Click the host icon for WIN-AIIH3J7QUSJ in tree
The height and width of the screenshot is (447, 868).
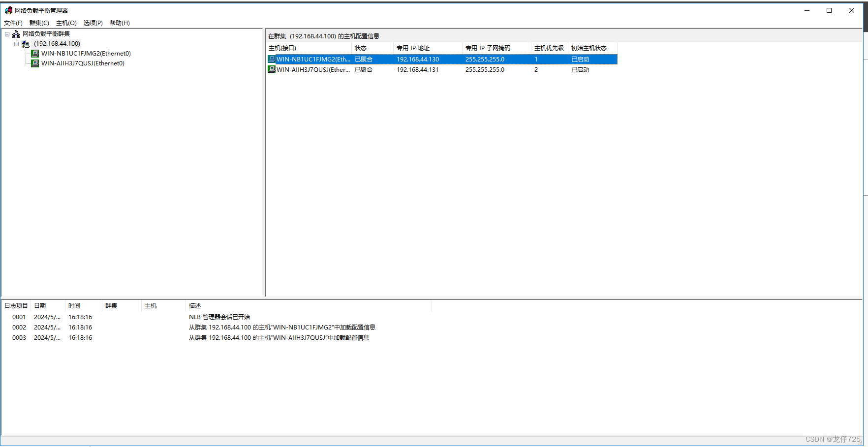tap(35, 63)
